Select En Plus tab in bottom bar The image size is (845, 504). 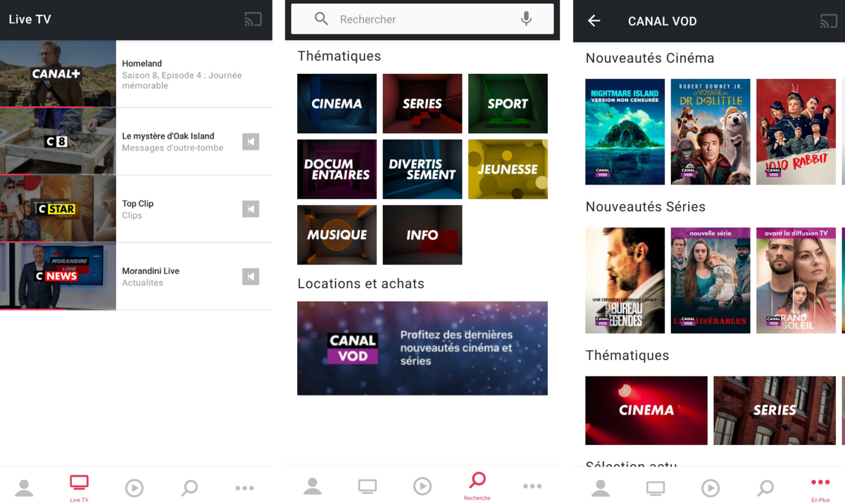[820, 489]
